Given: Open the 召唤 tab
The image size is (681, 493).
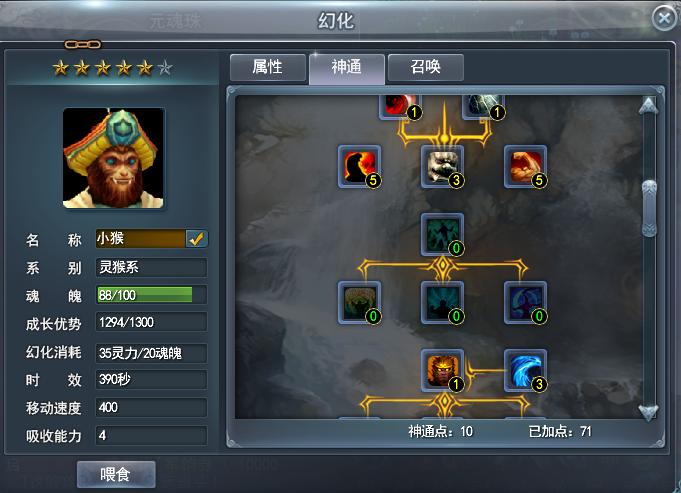Looking at the screenshot, I should [426, 67].
